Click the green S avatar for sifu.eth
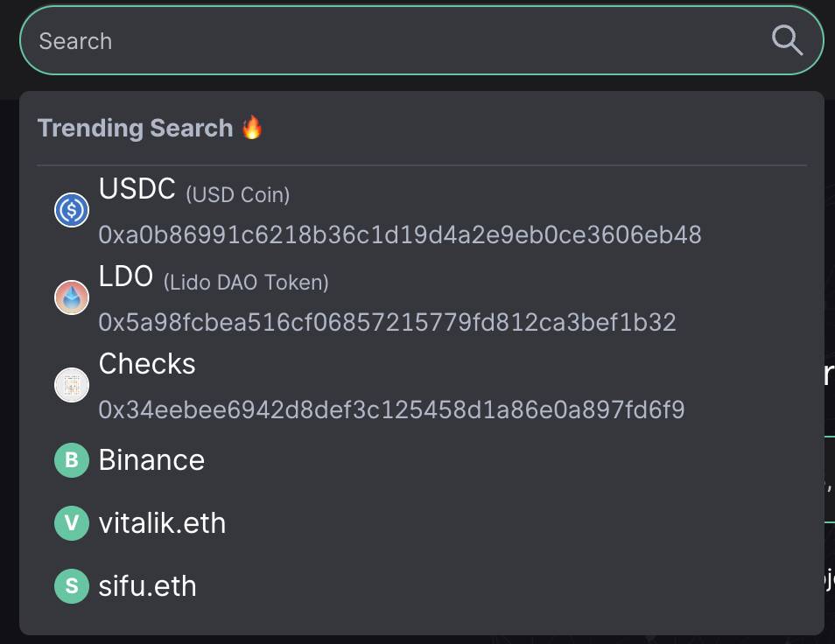835x644 pixels. click(x=72, y=586)
